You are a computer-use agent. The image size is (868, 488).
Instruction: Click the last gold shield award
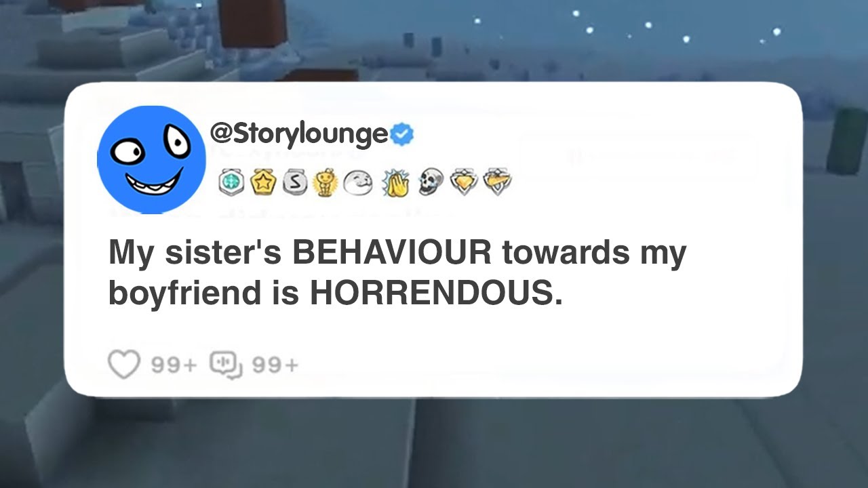pyautogui.click(x=497, y=182)
